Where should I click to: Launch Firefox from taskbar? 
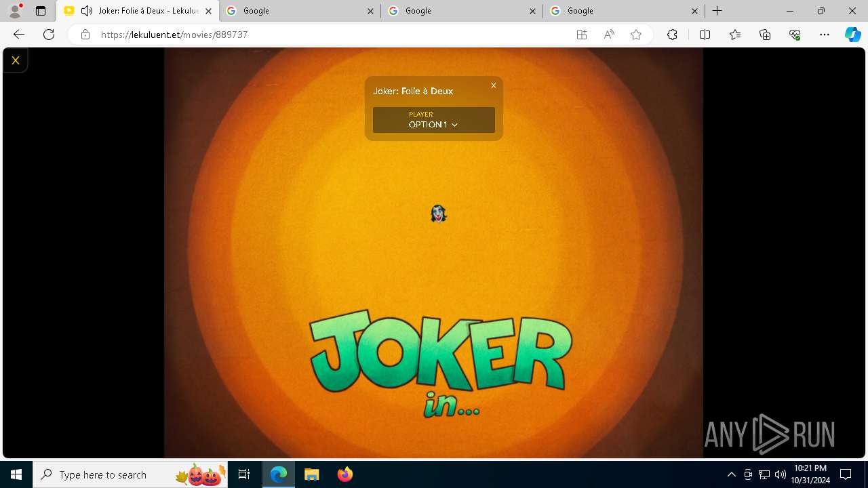345,474
